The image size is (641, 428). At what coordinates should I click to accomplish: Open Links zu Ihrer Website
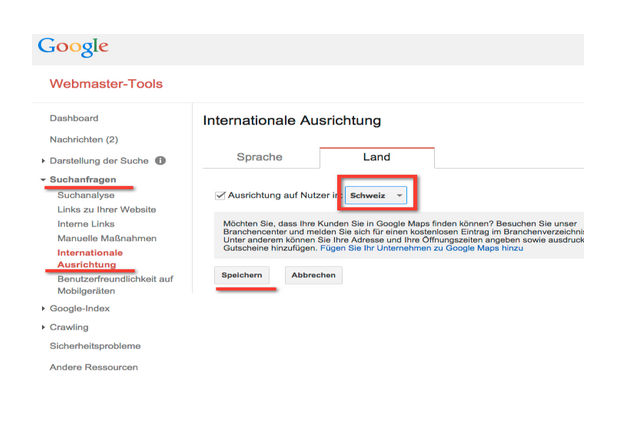107,209
